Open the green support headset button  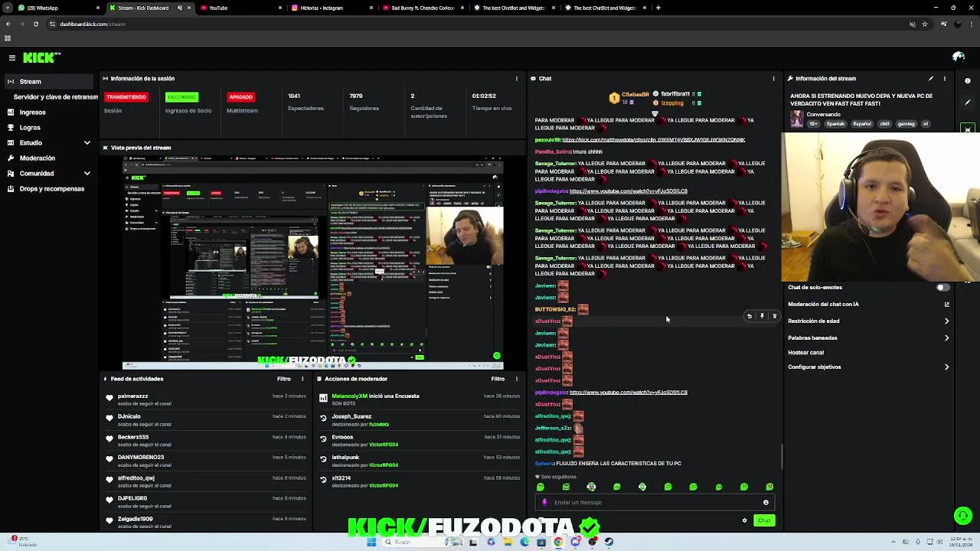coord(963,516)
